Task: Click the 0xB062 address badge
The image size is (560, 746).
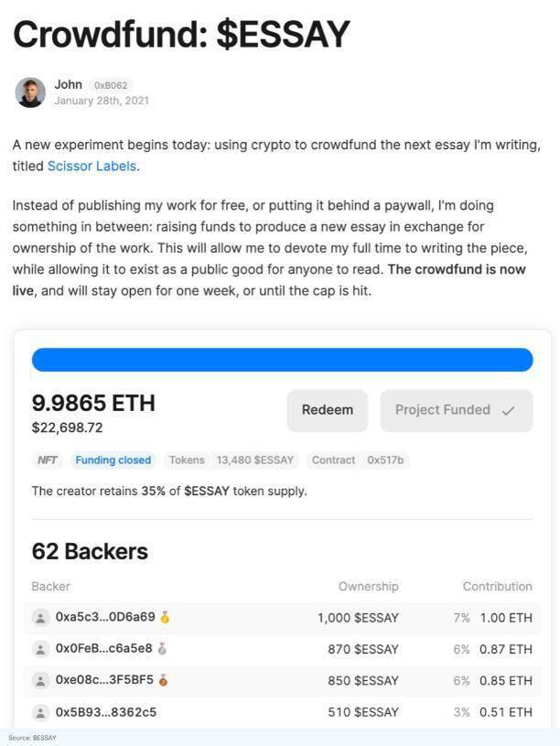Action: 112,84
